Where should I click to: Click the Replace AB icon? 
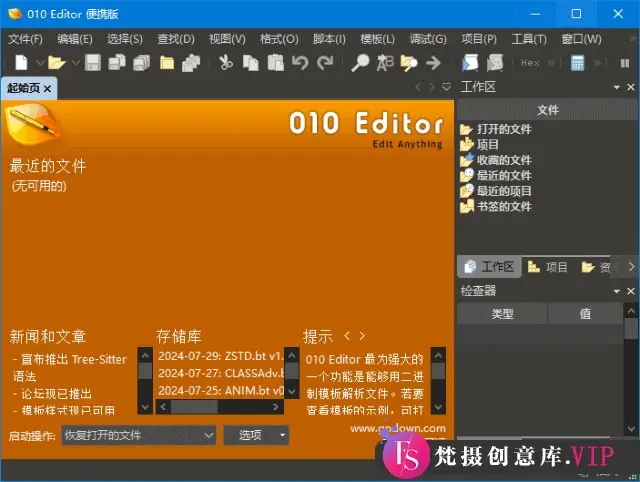pos(385,63)
